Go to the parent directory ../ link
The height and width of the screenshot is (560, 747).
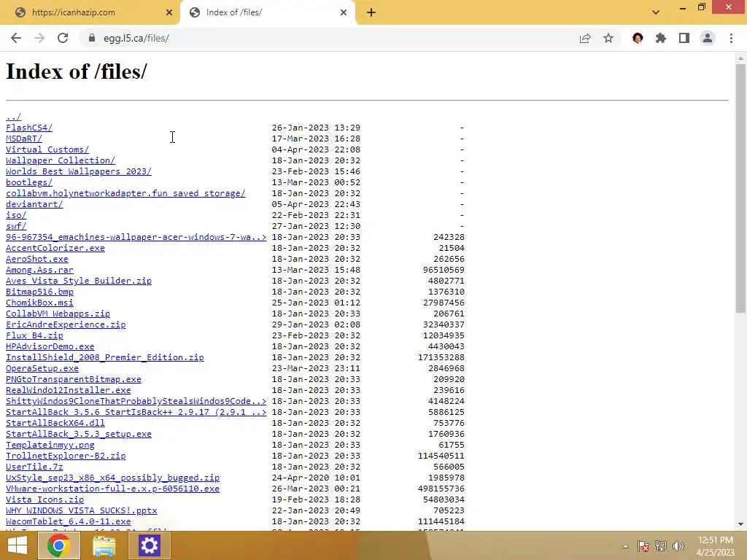[13, 117]
